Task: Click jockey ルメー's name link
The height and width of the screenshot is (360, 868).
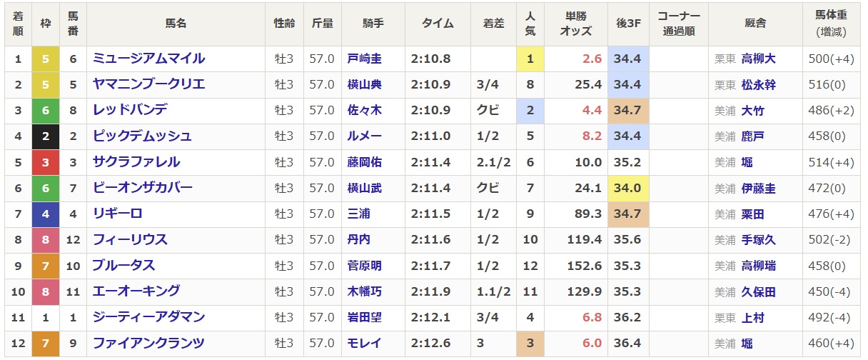Action: click(364, 136)
